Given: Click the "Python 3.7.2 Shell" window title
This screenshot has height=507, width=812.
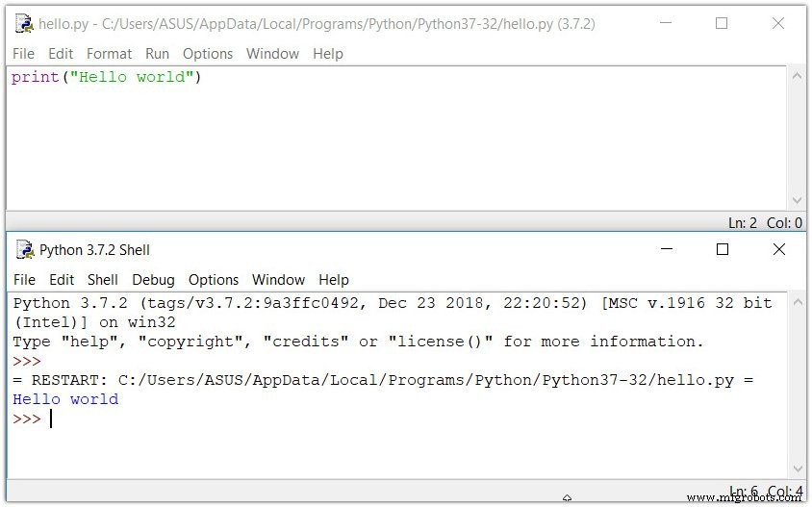Looking at the screenshot, I should [94, 250].
